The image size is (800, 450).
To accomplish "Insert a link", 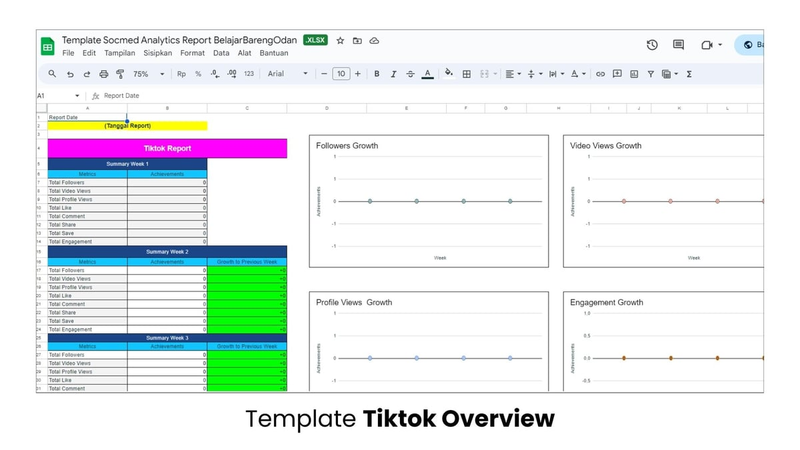I will 600,74.
